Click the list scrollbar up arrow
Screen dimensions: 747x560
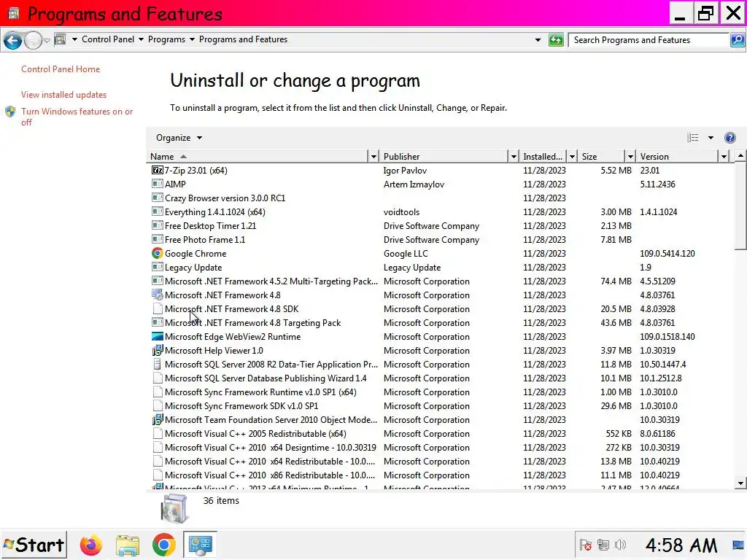[x=740, y=156]
